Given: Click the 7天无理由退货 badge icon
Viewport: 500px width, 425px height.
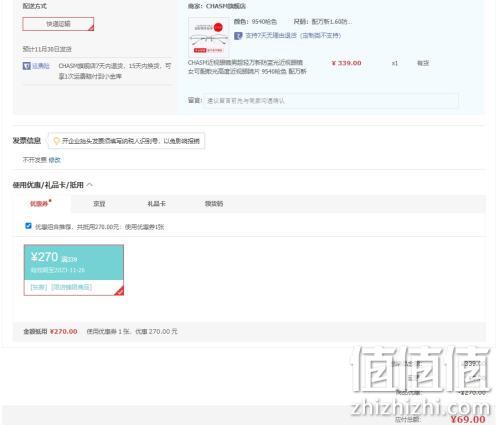Looking at the screenshot, I should click(x=238, y=36).
